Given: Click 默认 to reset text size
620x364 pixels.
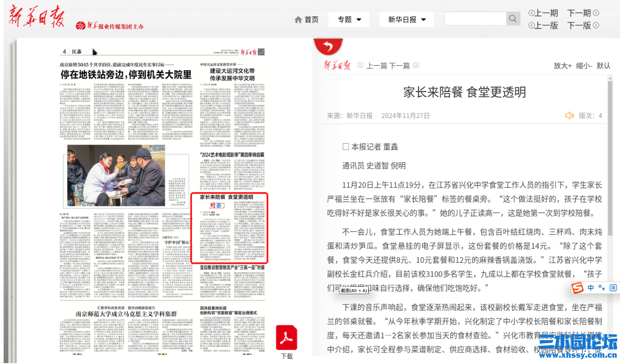Looking at the screenshot, I should [x=603, y=65].
